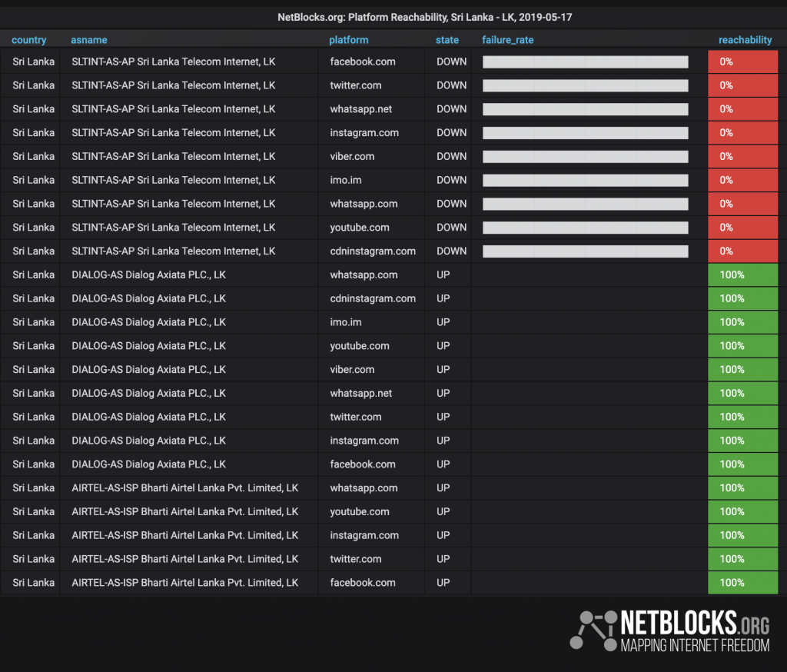The height and width of the screenshot is (672, 787).
Task: Click 0% reachability cell for SLT youtube.com
Action: [743, 228]
